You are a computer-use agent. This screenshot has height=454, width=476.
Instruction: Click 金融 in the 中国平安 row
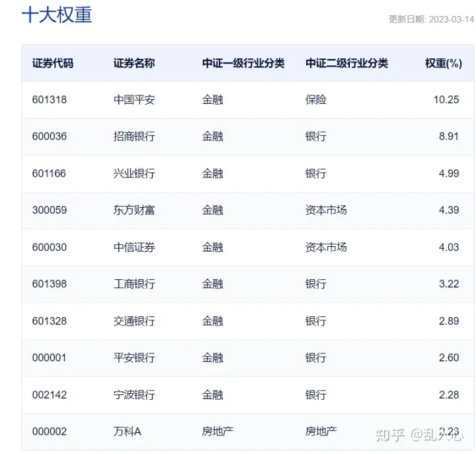tap(212, 100)
